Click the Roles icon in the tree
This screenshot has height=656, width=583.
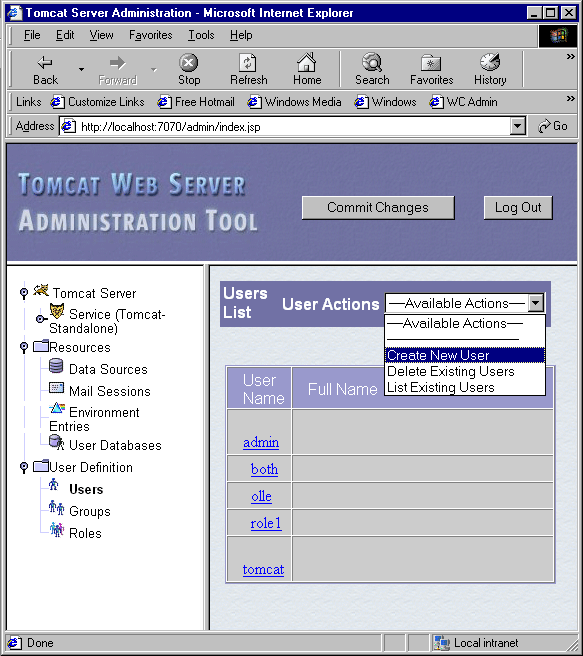pos(56,530)
